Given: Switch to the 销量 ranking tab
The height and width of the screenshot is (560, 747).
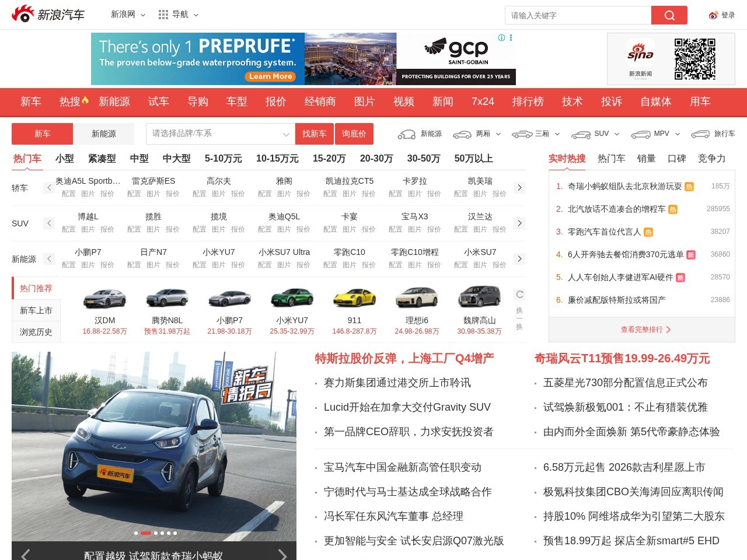Looking at the screenshot, I should 646,159.
